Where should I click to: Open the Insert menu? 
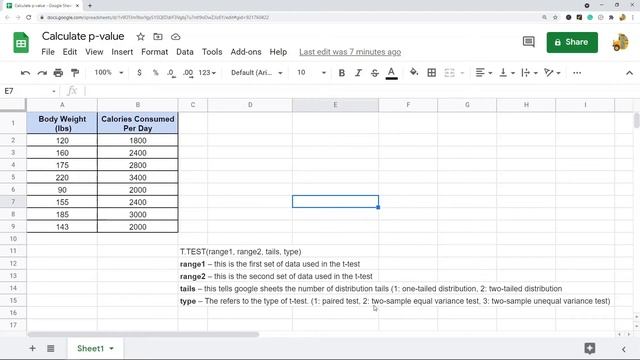click(122, 52)
